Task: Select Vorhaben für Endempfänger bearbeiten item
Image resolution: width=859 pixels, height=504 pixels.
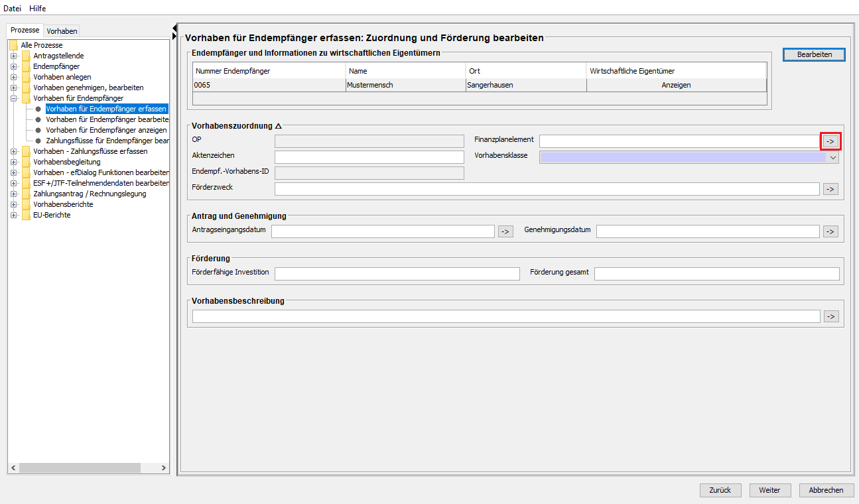Action: [x=107, y=119]
